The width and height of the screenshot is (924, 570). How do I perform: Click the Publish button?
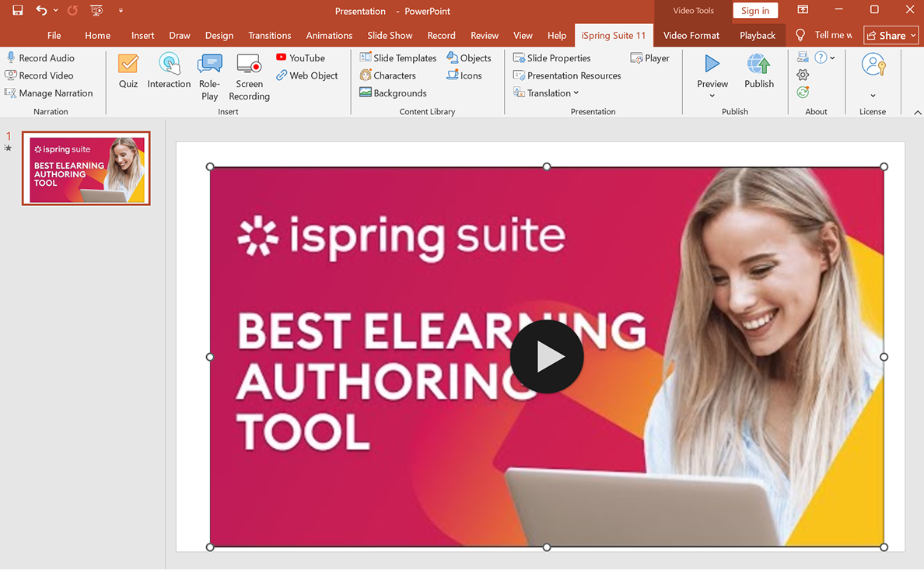point(758,74)
